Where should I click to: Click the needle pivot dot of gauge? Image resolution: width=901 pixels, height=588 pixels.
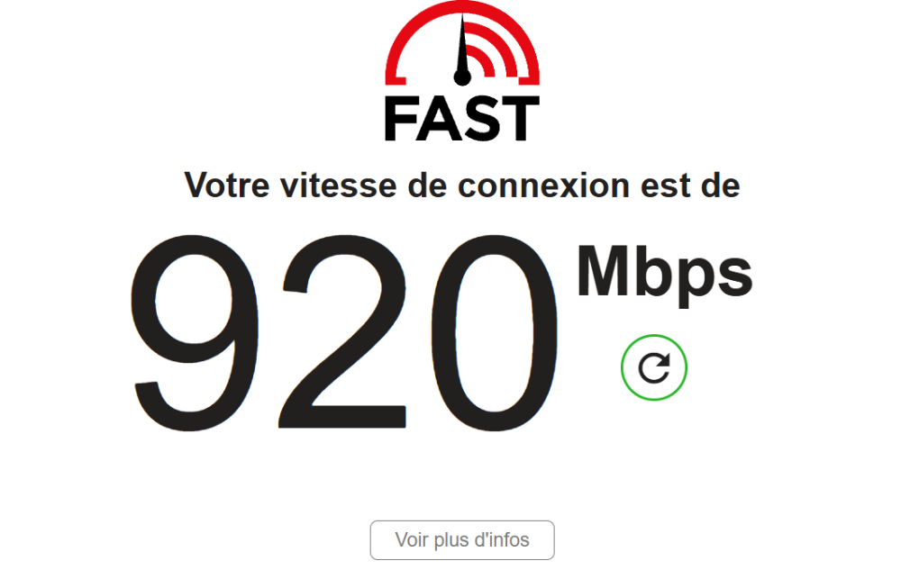tap(462, 77)
